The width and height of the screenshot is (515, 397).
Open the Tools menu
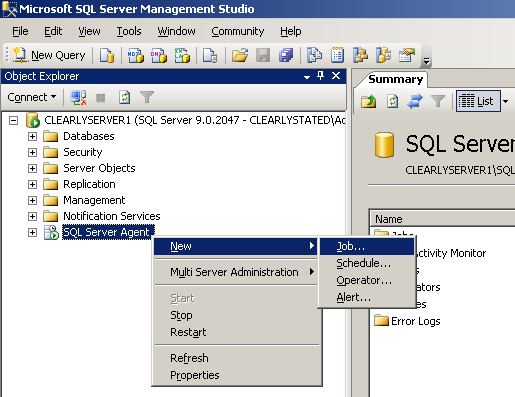coord(129,31)
